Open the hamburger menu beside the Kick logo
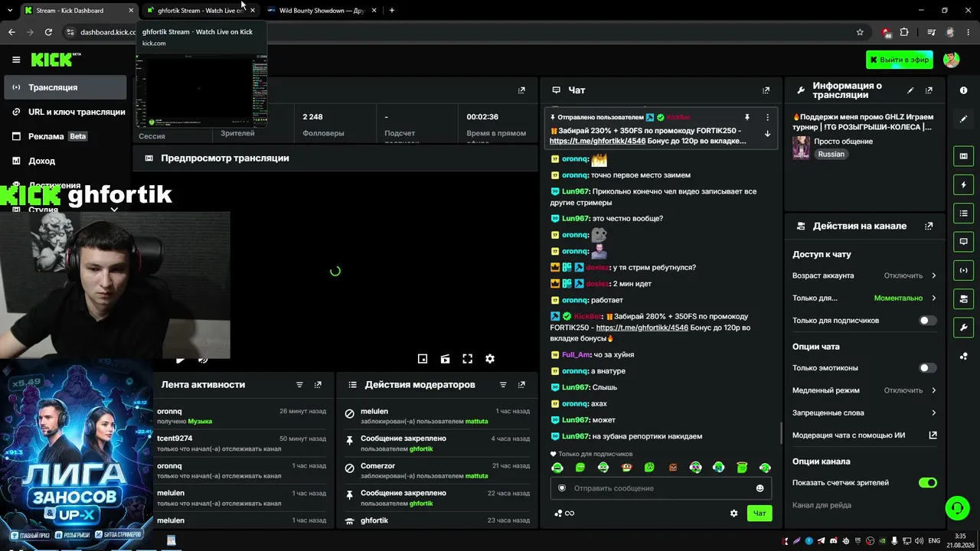The image size is (980, 551). click(16, 60)
